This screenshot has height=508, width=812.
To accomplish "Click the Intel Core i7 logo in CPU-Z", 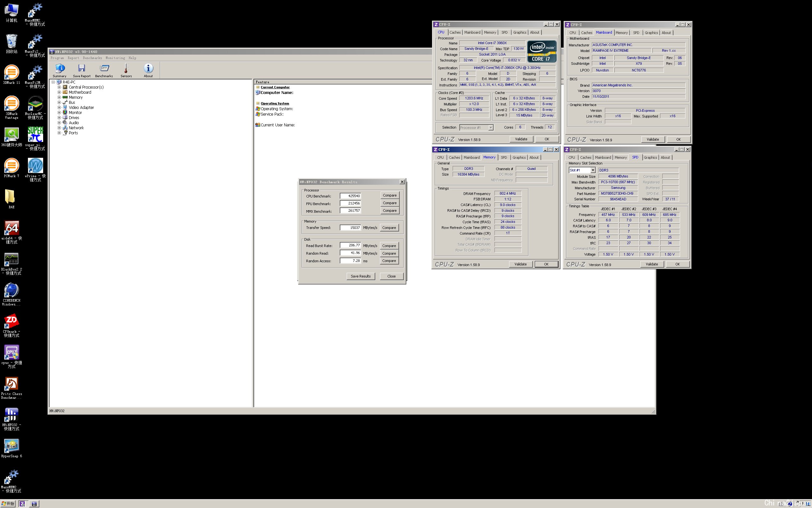I will pos(541,52).
